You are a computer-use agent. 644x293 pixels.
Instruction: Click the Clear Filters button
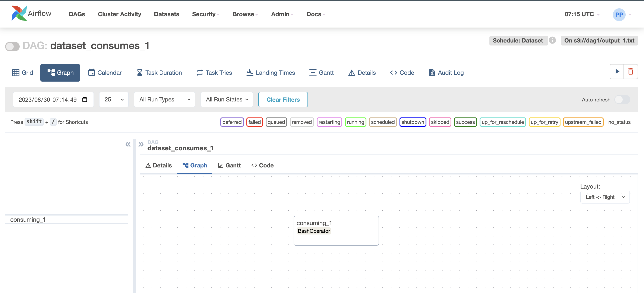(283, 100)
